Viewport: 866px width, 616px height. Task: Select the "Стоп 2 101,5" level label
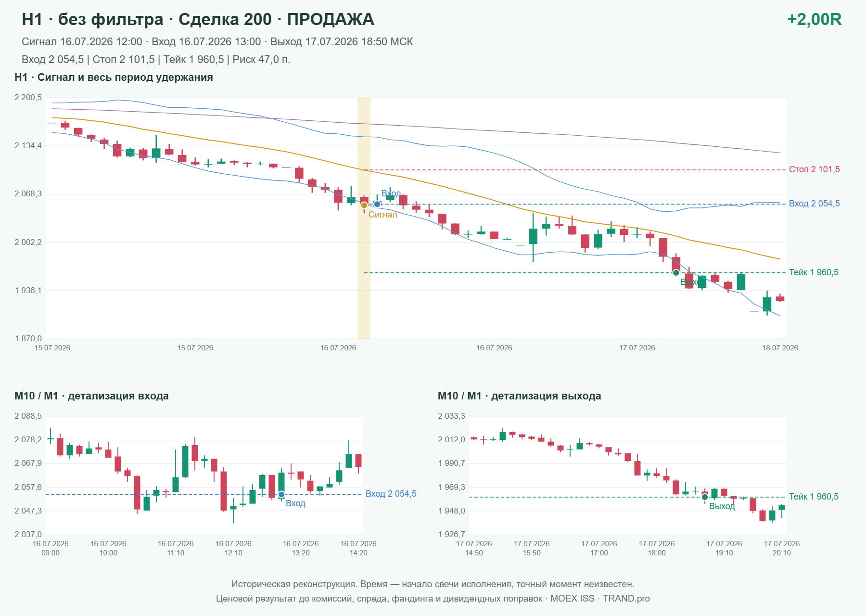[x=815, y=169]
